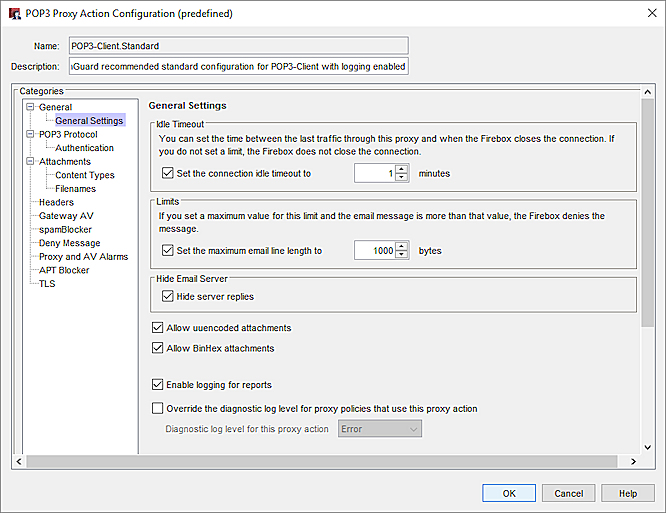Click the vertical scrollbar thumb

[x=647, y=213]
